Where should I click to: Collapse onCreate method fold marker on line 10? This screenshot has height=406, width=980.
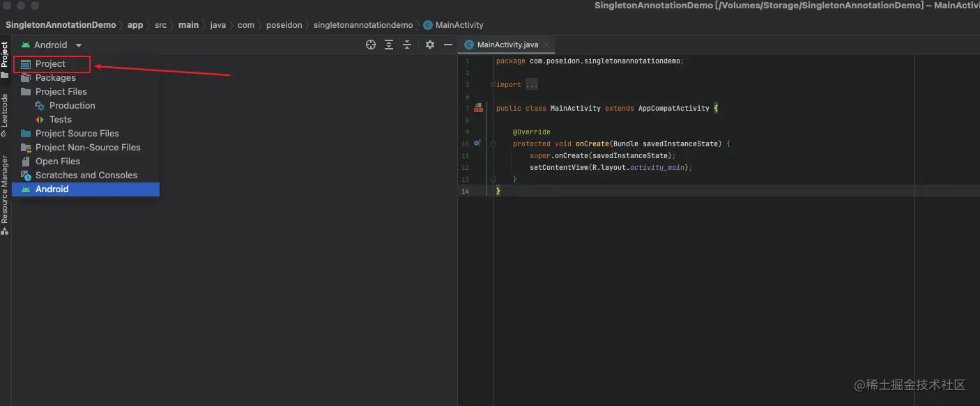(x=492, y=143)
